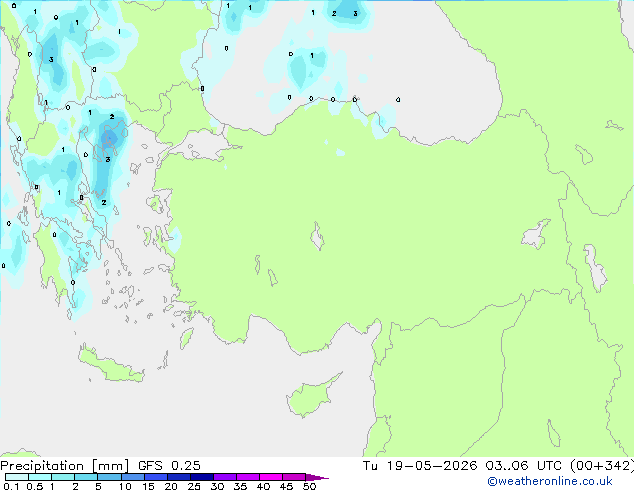Select the 10 to 15 mm legend swatch
634x490 pixels.
point(132,477)
